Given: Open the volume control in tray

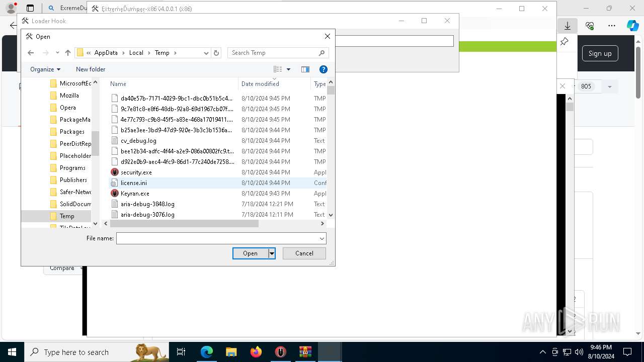Looking at the screenshot, I should [x=579, y=352].
